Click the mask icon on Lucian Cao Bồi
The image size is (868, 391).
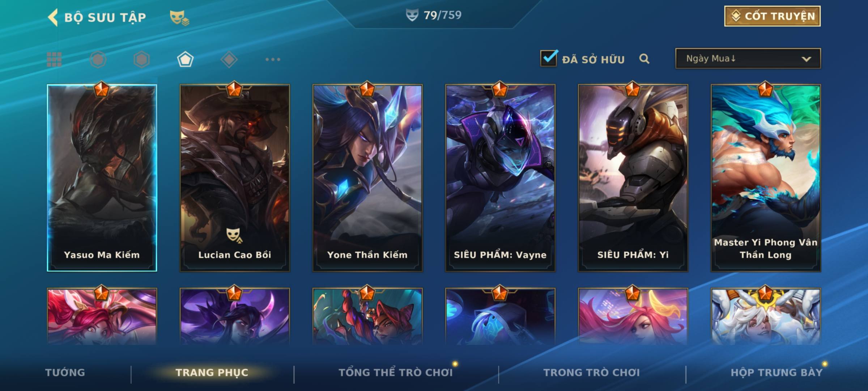tap(234, 235)
